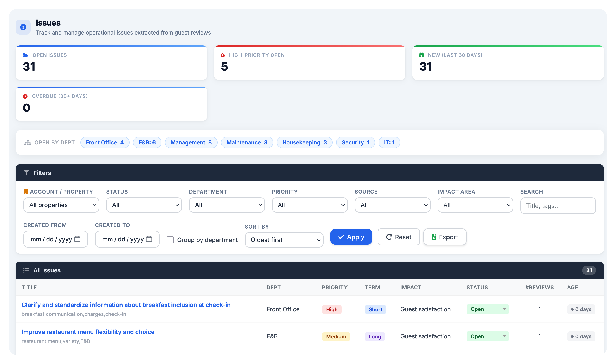
Task: Click 0 days age in Front Office row
Action: click(581, 309)
